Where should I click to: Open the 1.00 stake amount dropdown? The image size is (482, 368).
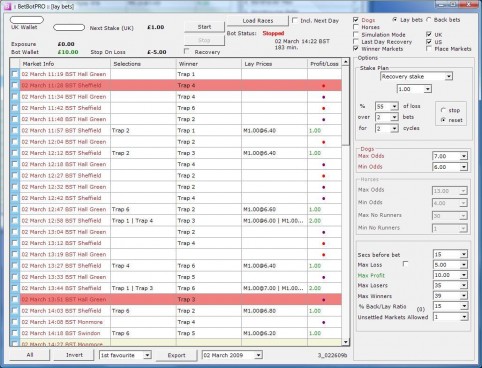(x=427, y=89)
